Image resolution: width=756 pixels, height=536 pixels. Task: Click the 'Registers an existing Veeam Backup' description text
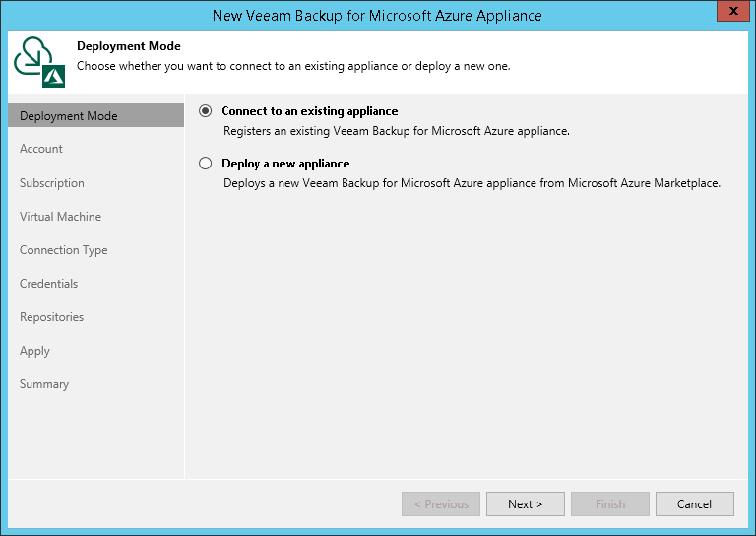click(397, 131)
